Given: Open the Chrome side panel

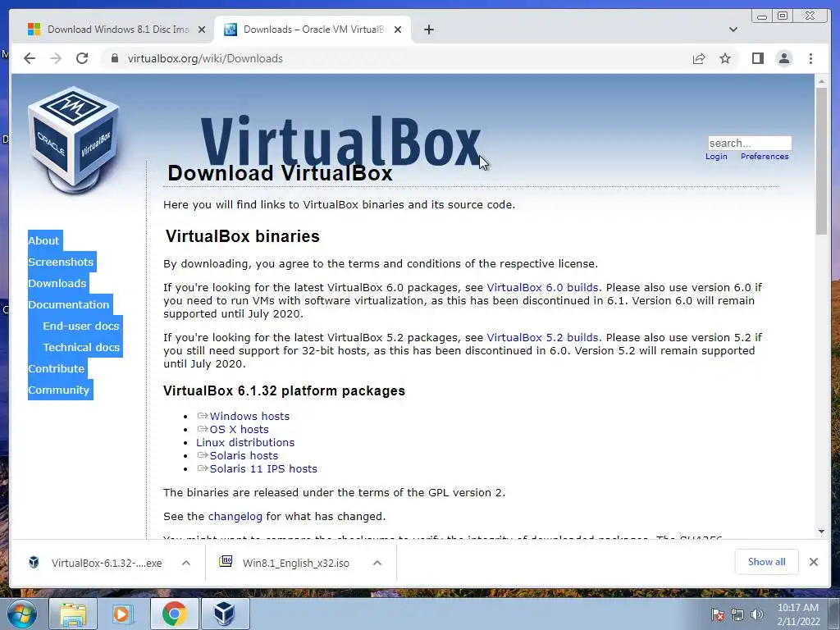Looking at the screenshot, I should 757,58.
